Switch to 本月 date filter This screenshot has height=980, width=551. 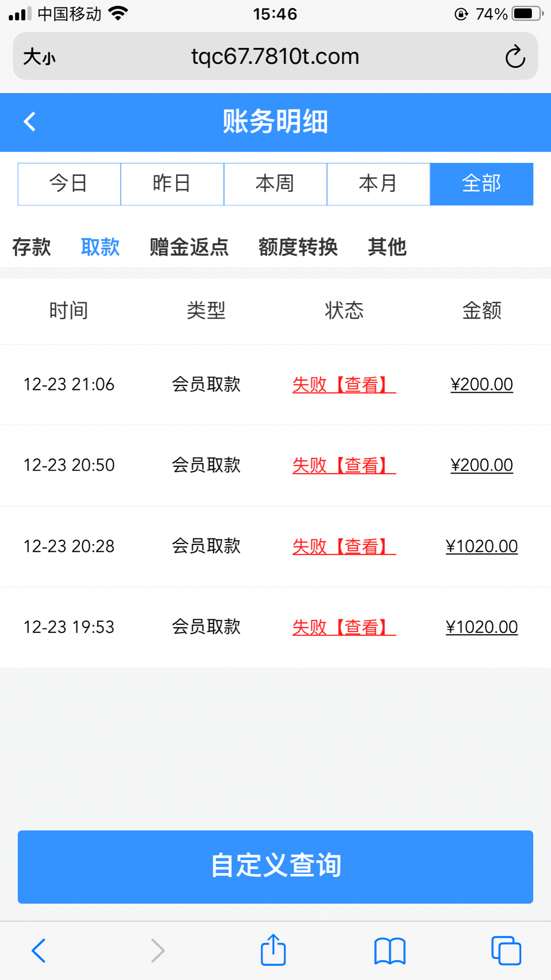[x=378, y=184]
